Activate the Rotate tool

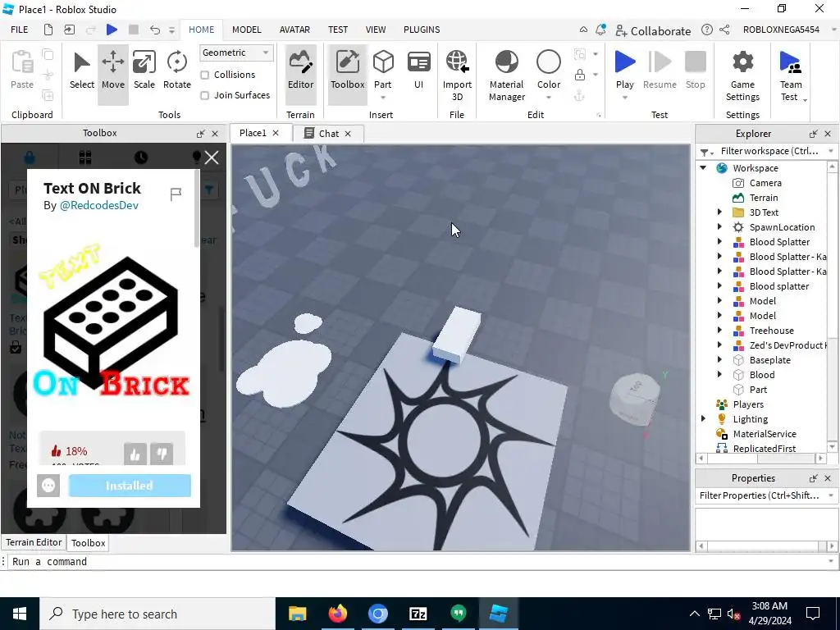point(177,71)
